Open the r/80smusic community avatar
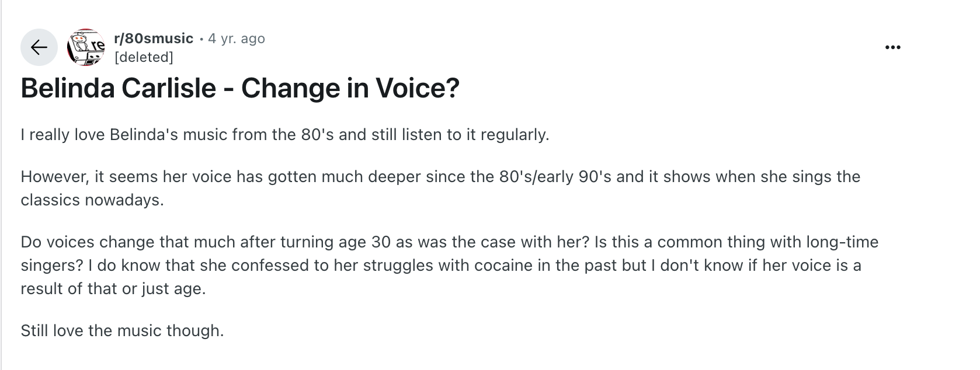The height and width of the screenshot is (370, 980). [86, 47]
